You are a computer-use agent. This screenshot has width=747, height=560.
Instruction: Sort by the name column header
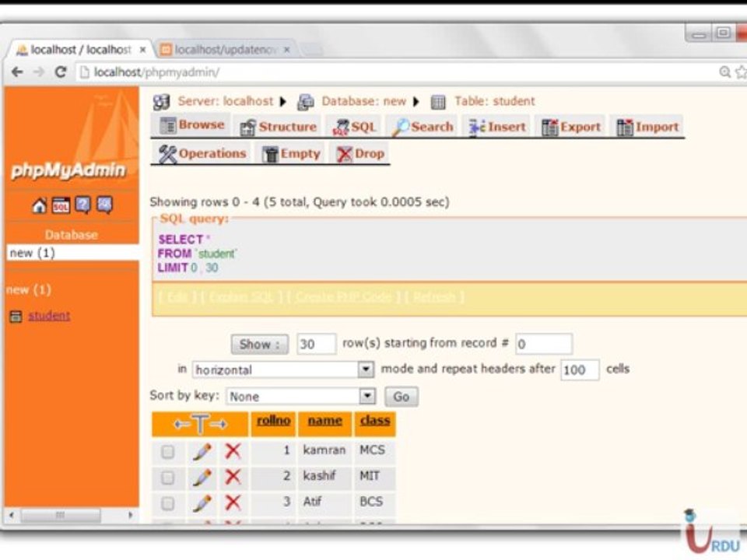click(x=325, y=421)
